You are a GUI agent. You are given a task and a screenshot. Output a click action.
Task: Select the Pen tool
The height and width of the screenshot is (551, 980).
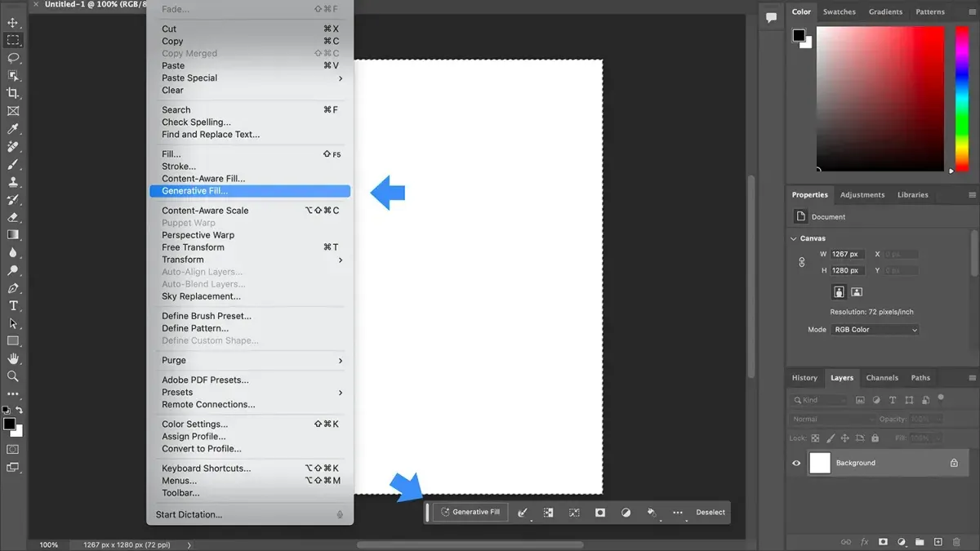(x=13, y=288)
